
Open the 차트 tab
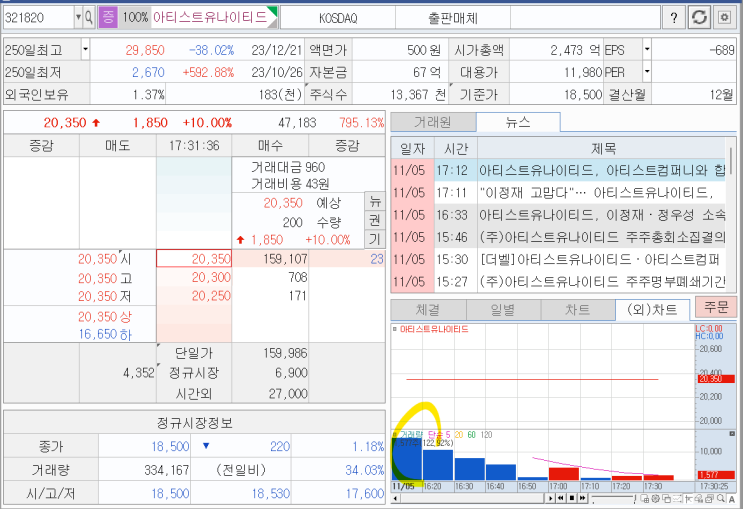tap(578, 310)
